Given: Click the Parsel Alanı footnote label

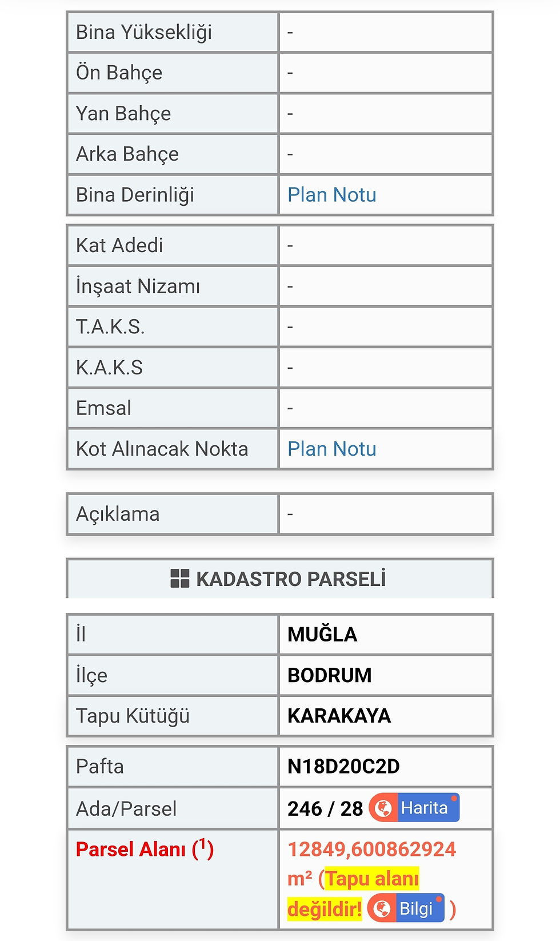Looking at the screenshot, I should [145, 849].
